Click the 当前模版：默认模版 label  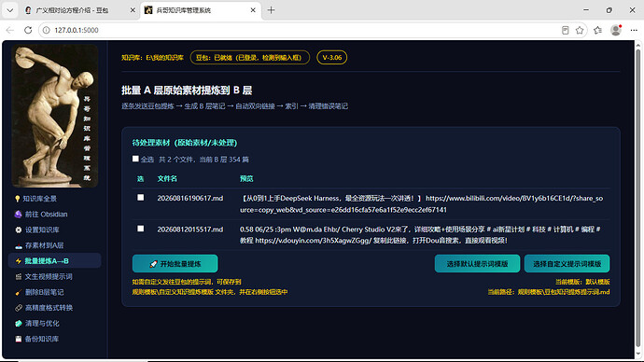tap(582, 282)
